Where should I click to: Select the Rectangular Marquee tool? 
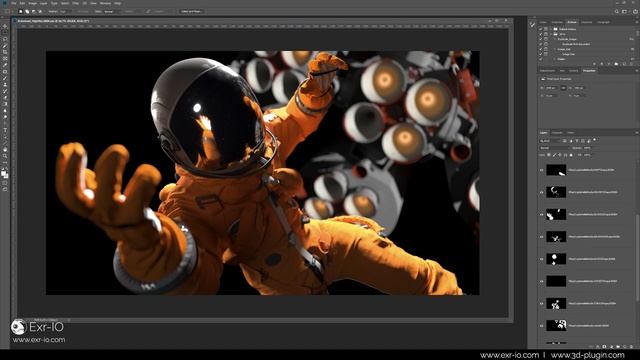pyautogui.click(x=5, y=32)
